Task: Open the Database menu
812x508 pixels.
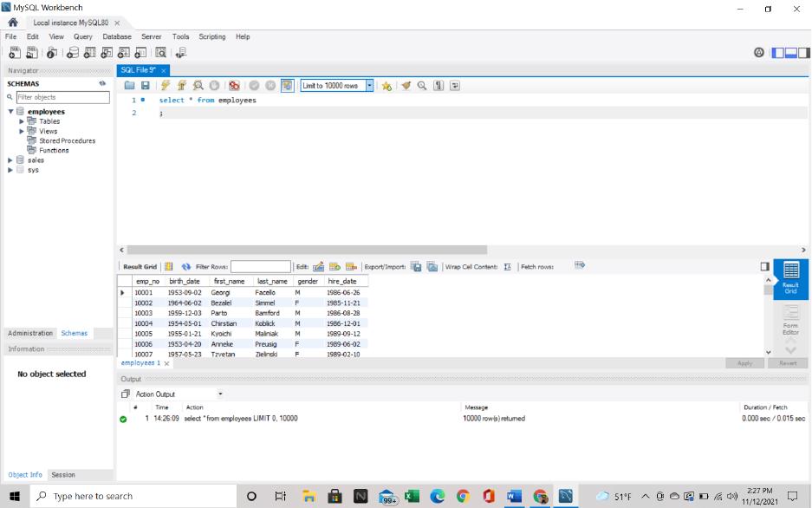Action: [117, 36]
